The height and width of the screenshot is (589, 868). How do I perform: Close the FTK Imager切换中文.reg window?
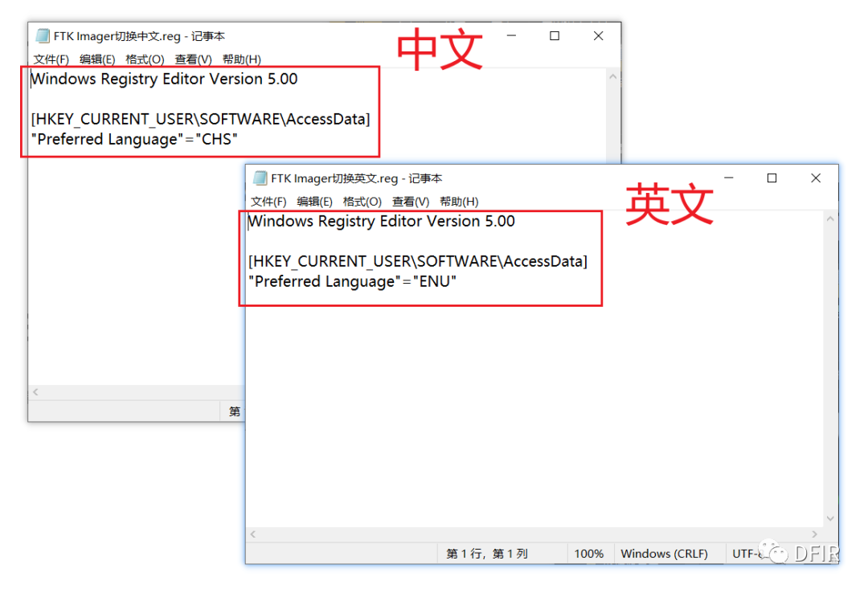click(599, 36)
